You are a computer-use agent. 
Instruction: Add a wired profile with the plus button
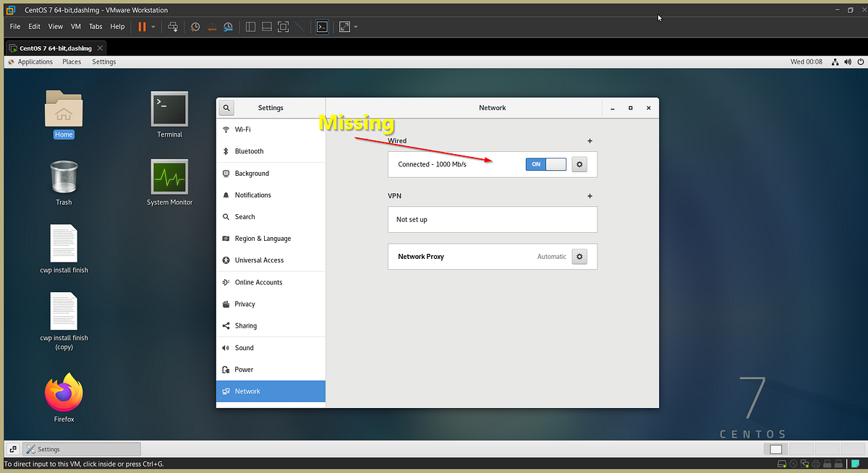tap(590, 140)
